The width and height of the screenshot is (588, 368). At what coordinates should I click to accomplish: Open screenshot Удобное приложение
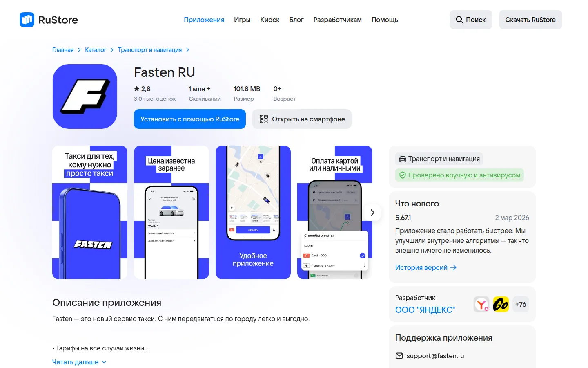[x=253, y=213]
